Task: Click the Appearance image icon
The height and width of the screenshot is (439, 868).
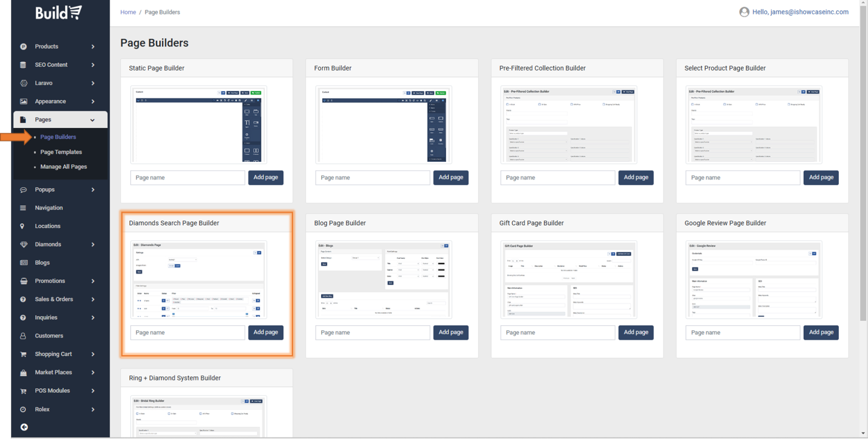Action: pyautogui.click(x=23, y=101)
